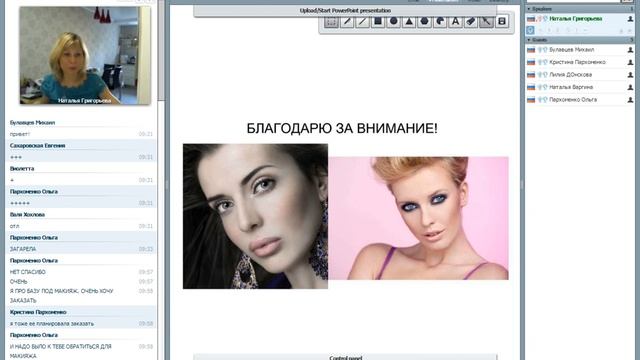Select the pie shape tool
The width and height of the screenshot is (640, 360).
pyautogui.click(x=440, y=21)
